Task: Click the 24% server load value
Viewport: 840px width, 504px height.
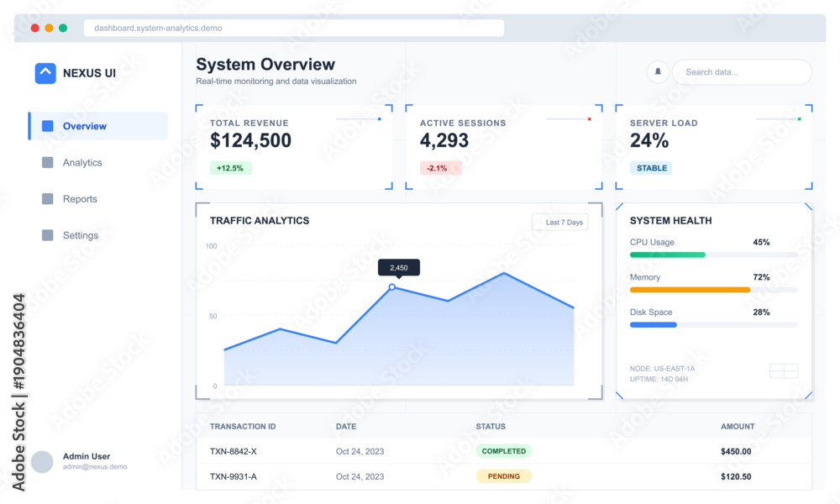Action: tap(648, 141)
